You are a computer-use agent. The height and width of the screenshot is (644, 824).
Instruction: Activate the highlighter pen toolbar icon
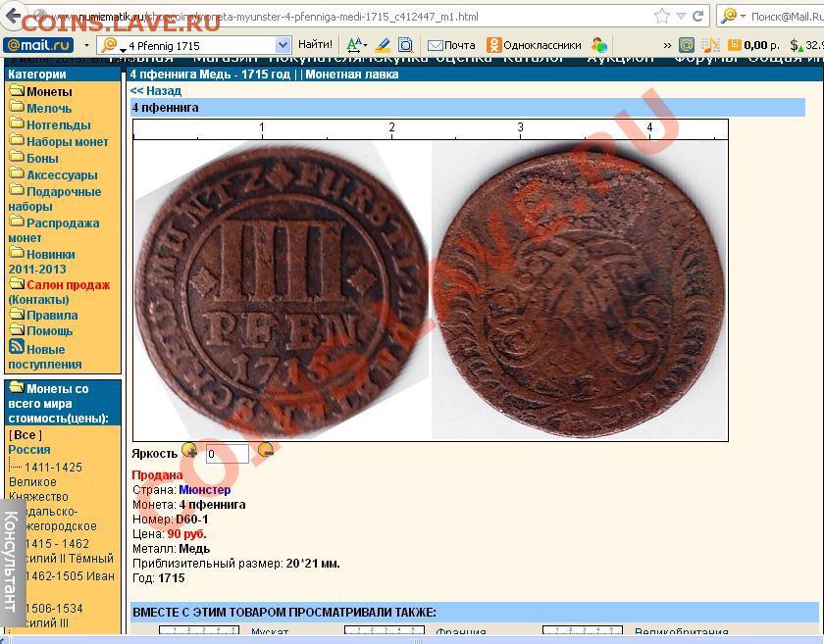point(384,46)
